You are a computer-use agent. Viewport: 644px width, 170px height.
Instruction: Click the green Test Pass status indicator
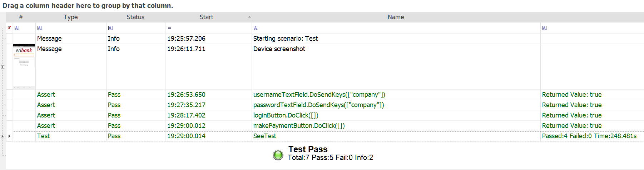click(x=278, y=155)
